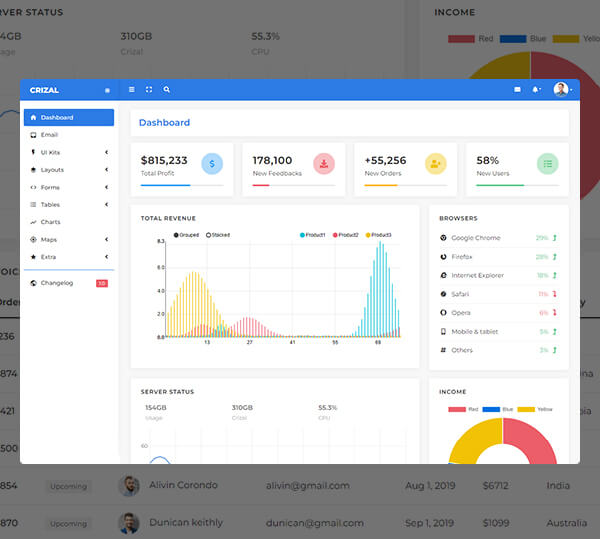Click the blue dollar icon on Total Profit
This screenshot has width=600, height=539.
pos(212,164)
